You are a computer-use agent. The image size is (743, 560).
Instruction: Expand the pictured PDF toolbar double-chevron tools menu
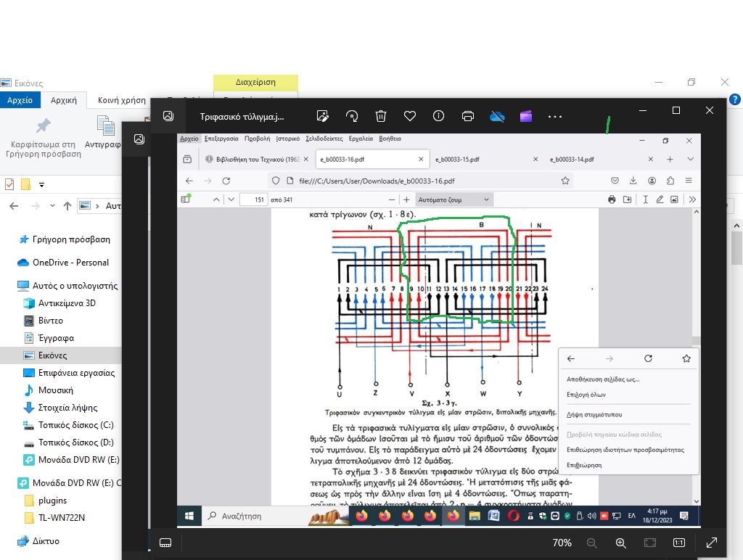click(x=692, y=199)
